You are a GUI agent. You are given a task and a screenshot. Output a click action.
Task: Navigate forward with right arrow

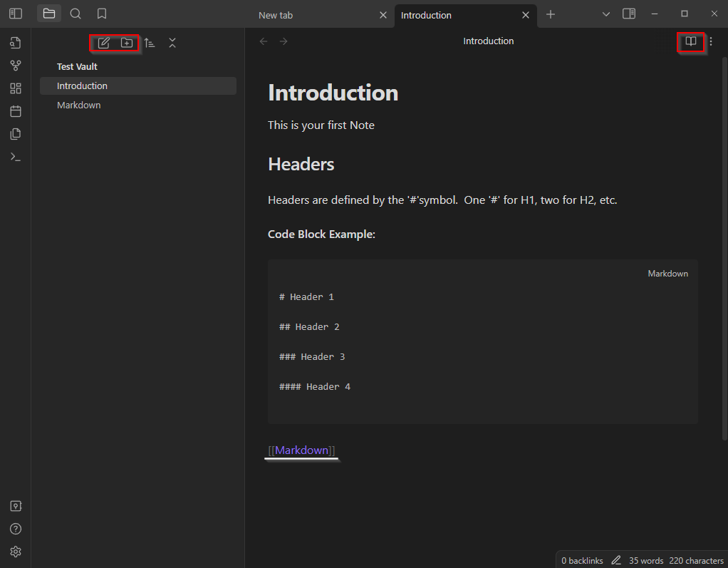click(284, 41)
